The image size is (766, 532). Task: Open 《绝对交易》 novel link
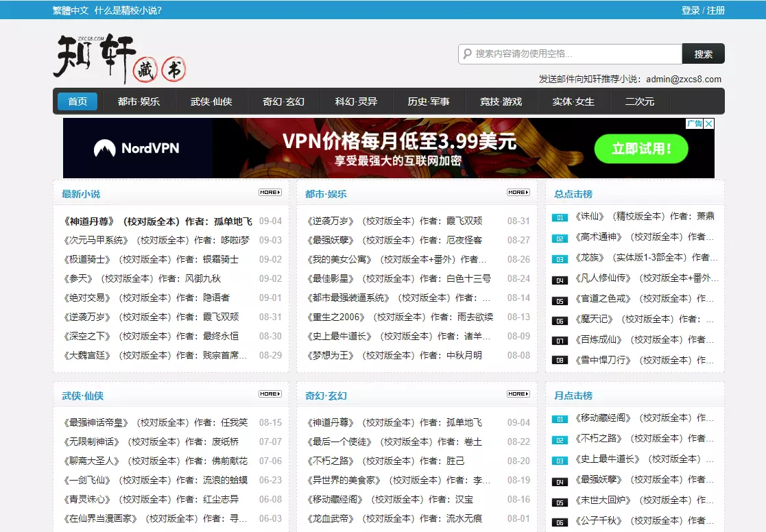[x=146, y=298]
